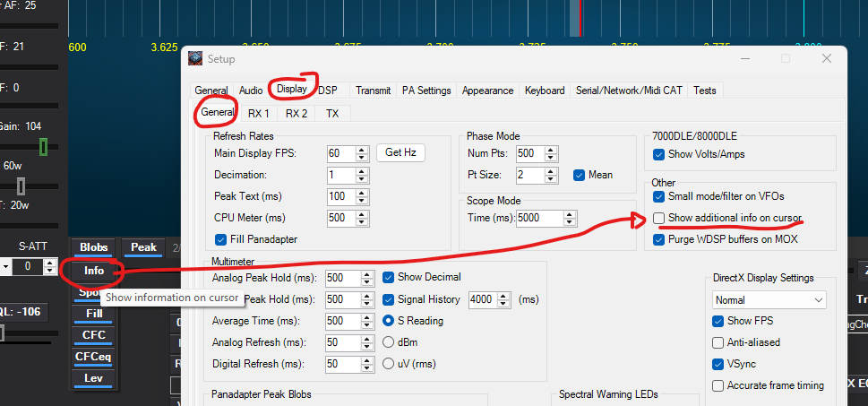The image size is (868, 406).
Task: Toggle the CFC button
Action: pyautogui.click(x=94, y=336)
